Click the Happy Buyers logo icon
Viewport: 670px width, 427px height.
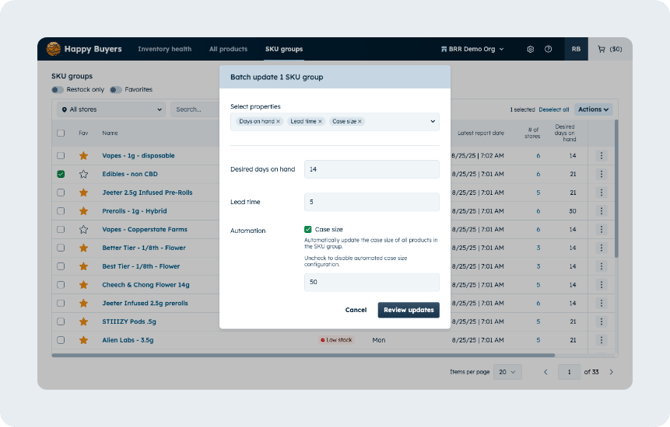click(53, 49)
